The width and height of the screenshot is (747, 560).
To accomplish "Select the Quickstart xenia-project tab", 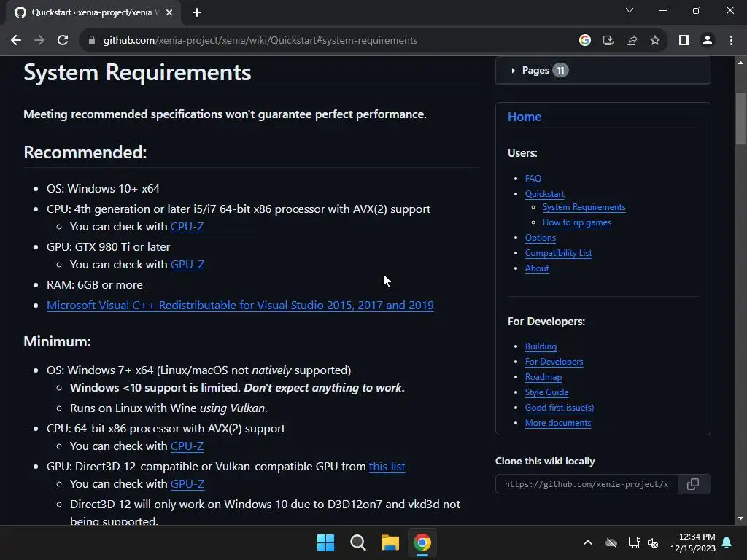I will 93,12.
